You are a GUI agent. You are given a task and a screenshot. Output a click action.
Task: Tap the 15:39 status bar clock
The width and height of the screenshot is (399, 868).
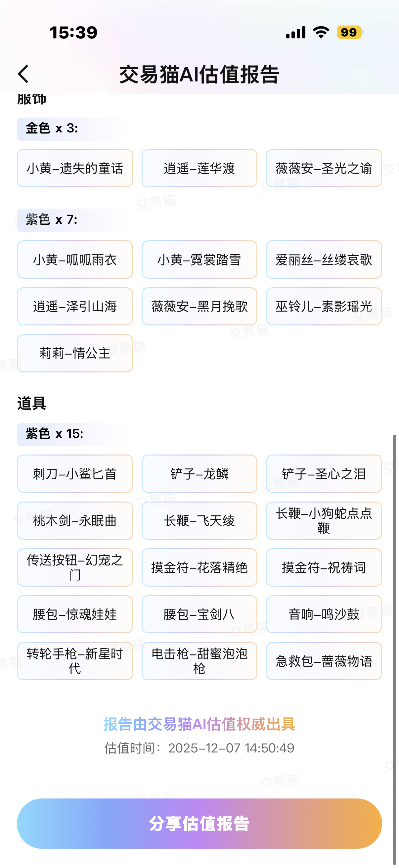click(73, 33)
